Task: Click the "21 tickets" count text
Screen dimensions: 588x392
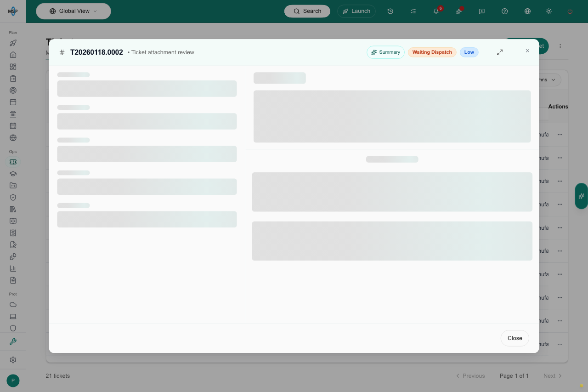Action: 58,376
